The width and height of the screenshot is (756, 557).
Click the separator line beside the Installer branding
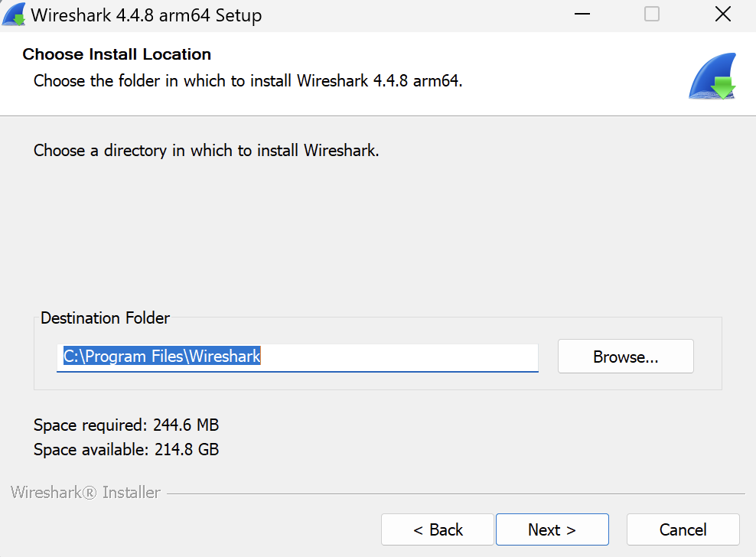pos(455,493)
